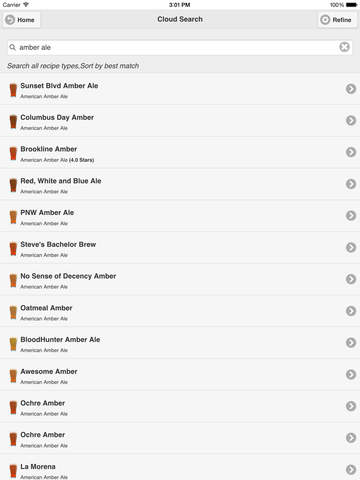This screenshot has width=360, height=480.
Task: Tap the sort by best match description text
Action: (73, 66)
